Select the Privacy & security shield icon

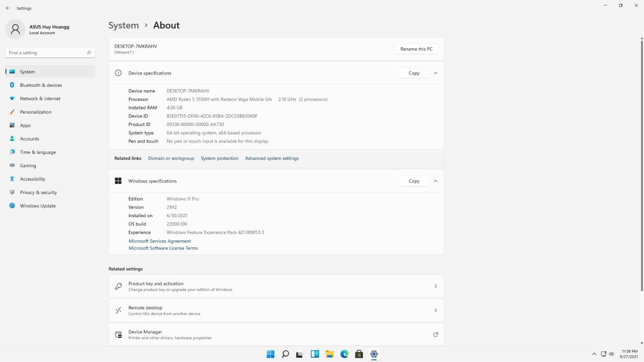[x=12, y=193]
